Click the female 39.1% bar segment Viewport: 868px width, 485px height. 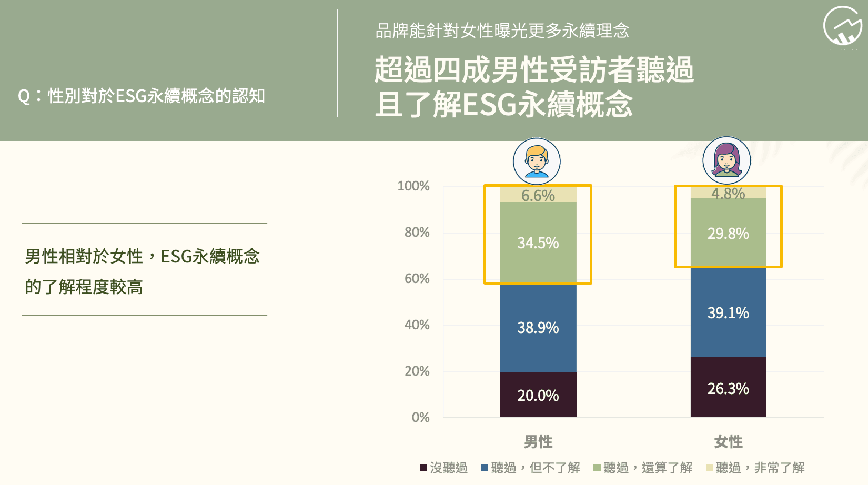pos(728,312)
